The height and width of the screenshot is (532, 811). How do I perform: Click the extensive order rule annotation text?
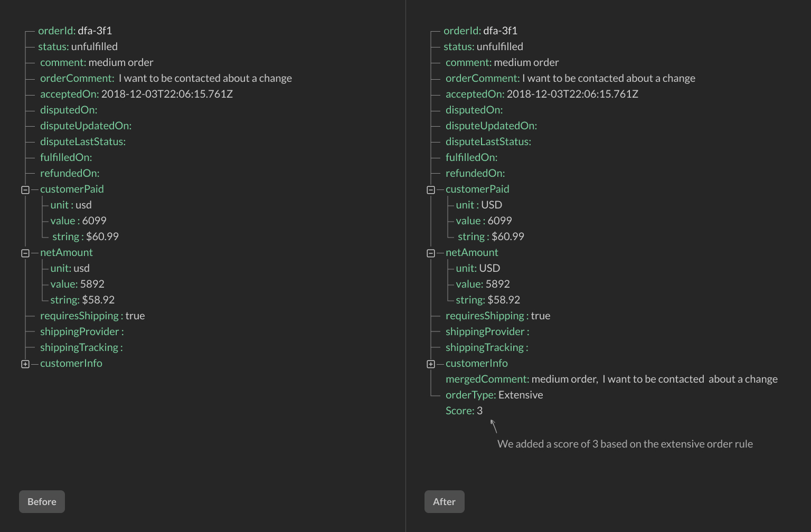tap(625, 444)
